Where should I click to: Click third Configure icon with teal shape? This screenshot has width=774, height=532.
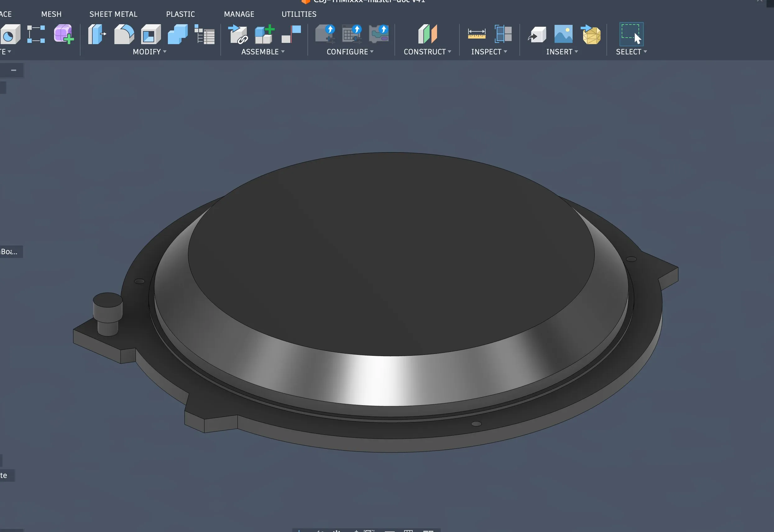pyautogui.click(x=379, y=34)
